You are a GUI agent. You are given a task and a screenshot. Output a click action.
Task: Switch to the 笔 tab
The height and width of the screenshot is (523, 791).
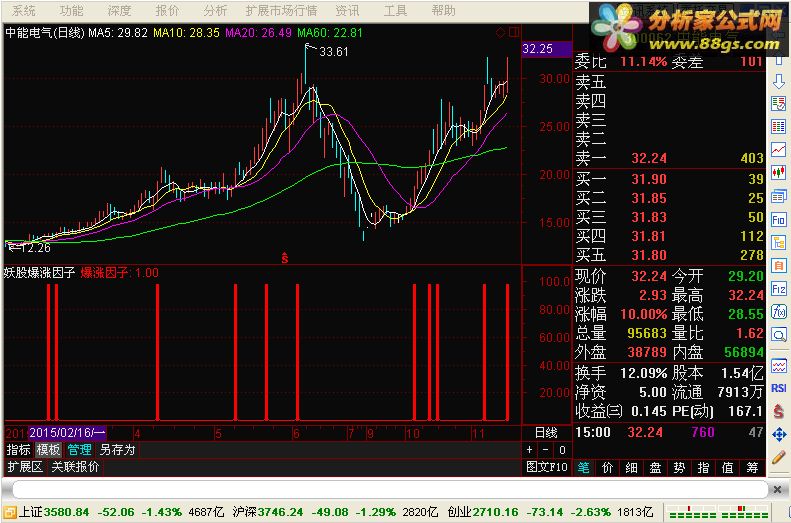tap(584, 468)
